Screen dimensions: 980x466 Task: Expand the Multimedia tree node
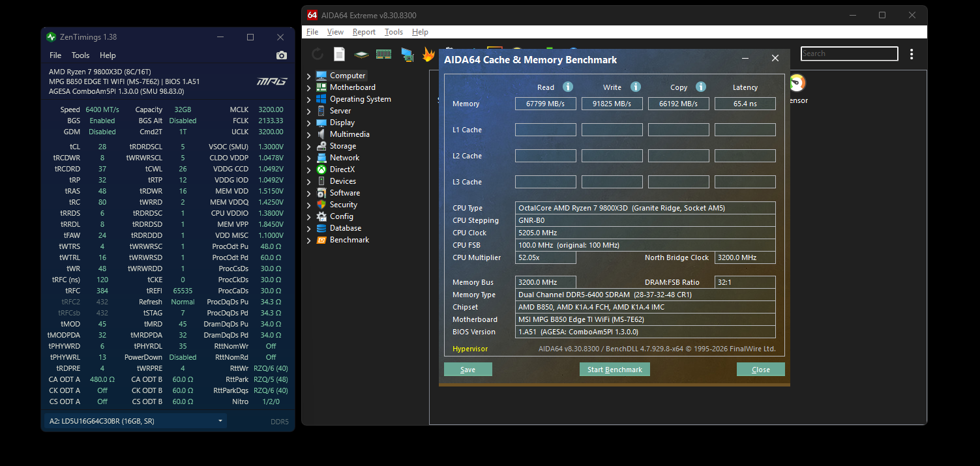(309, 135)
